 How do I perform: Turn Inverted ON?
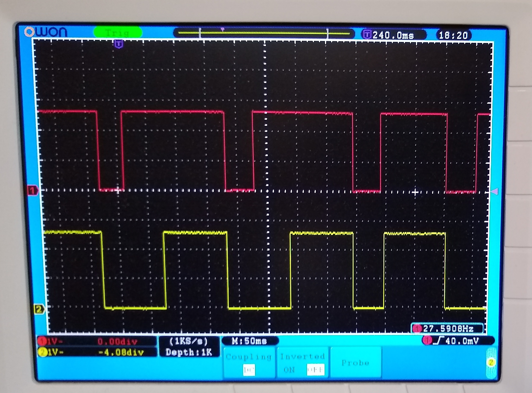(x=289, y=370)
